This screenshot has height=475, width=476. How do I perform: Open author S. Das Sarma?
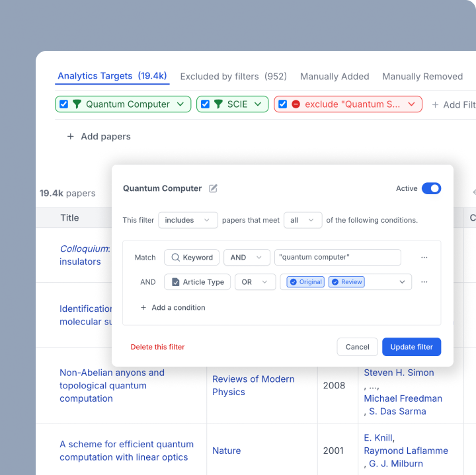[x=397, y=412]
